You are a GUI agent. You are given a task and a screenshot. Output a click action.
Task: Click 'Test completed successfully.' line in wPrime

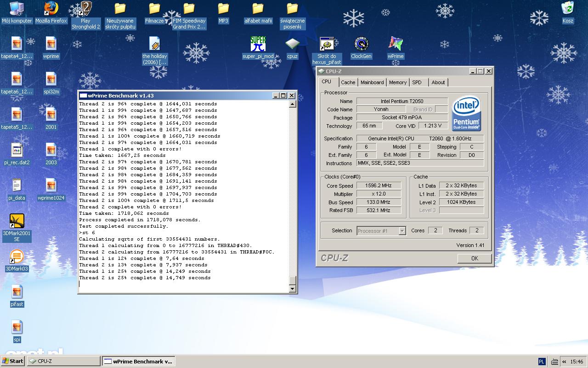click(124, 226)
